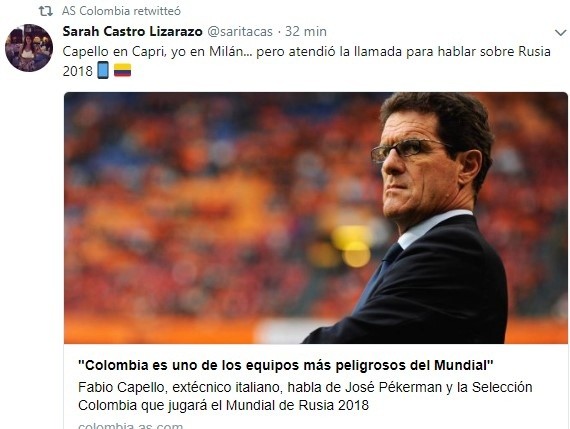Click the blue mobile phone emoji

(103, 70)
